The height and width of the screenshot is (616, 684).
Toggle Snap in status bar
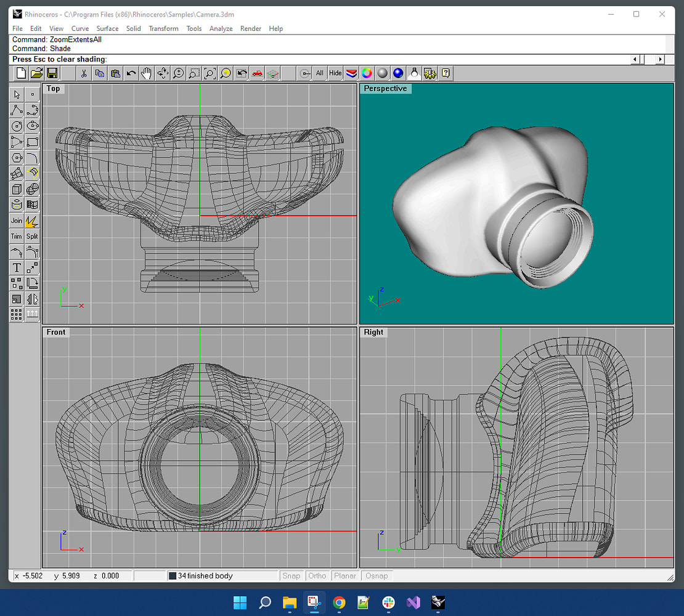click(x=291, y=576)
